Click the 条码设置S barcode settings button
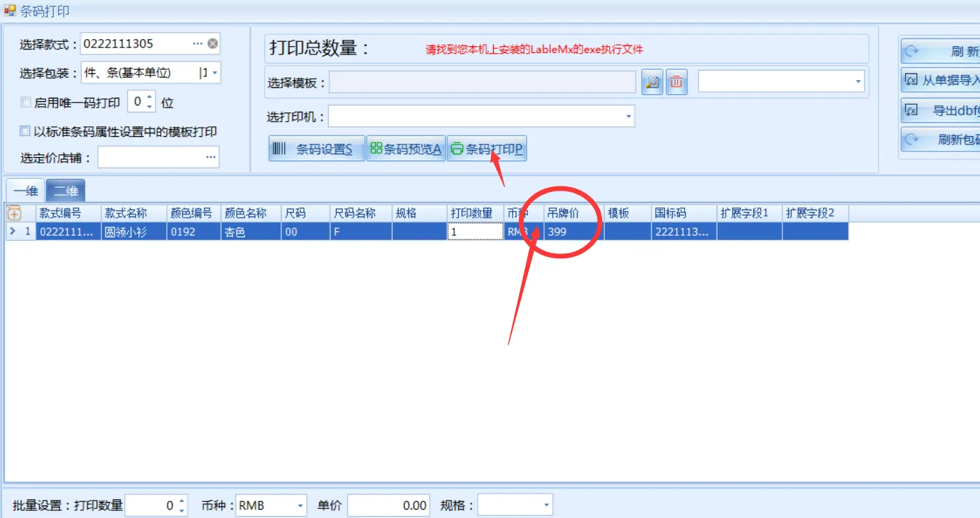 pyautogui.click(x=316, y=149)
